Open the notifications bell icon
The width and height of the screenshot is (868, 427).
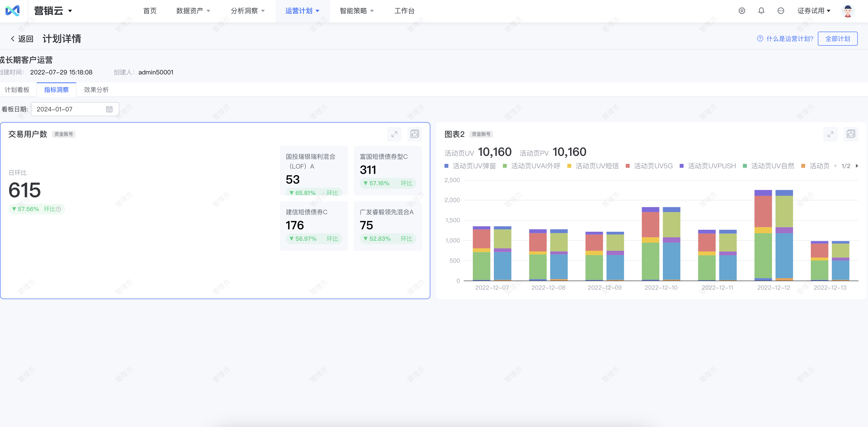pos(761,11)
